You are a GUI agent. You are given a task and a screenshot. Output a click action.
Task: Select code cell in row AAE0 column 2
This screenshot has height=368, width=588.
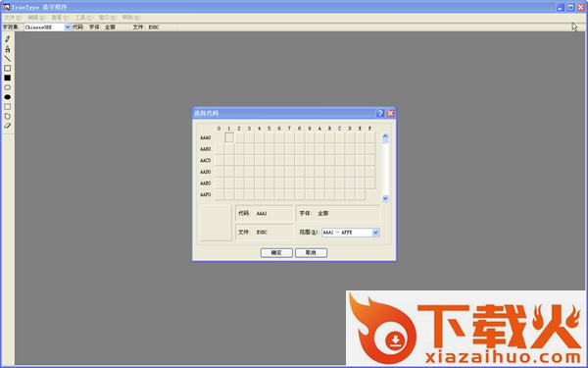239,184
